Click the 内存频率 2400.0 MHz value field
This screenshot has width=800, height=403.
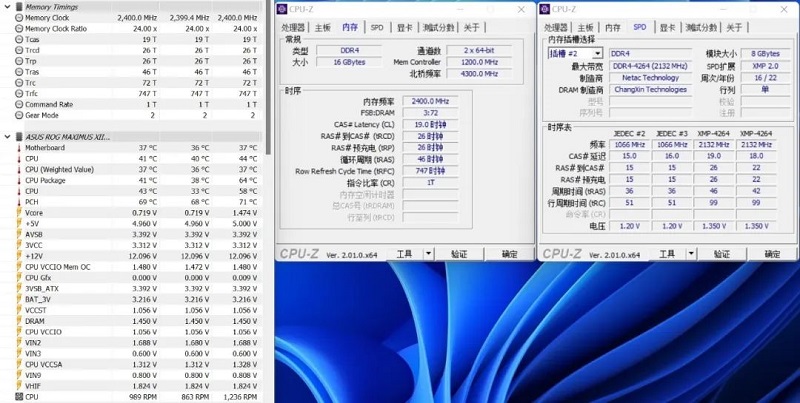[430, 101]
